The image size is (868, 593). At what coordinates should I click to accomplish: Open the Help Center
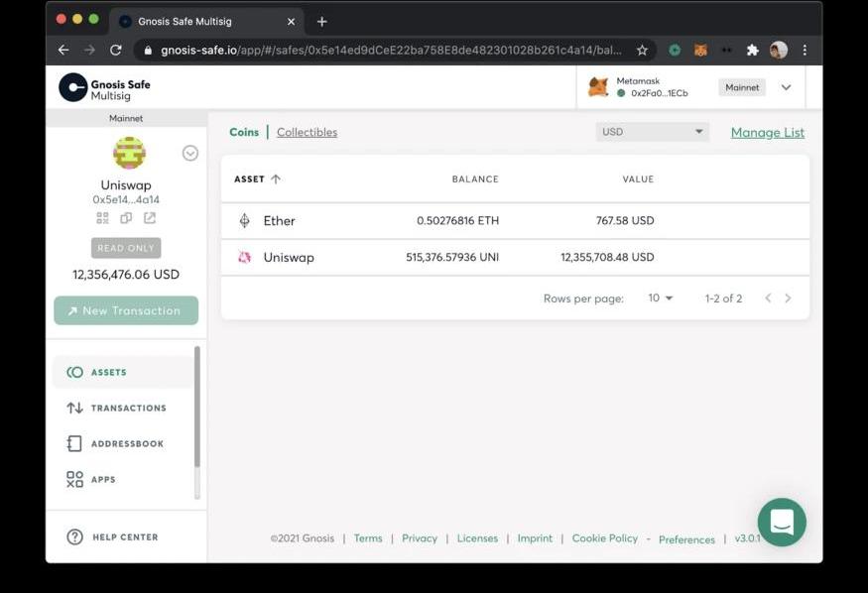click(x=112, y=537)
